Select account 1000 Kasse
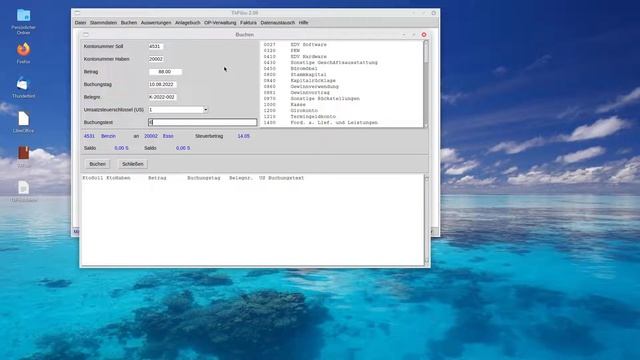 coord(284,105)
